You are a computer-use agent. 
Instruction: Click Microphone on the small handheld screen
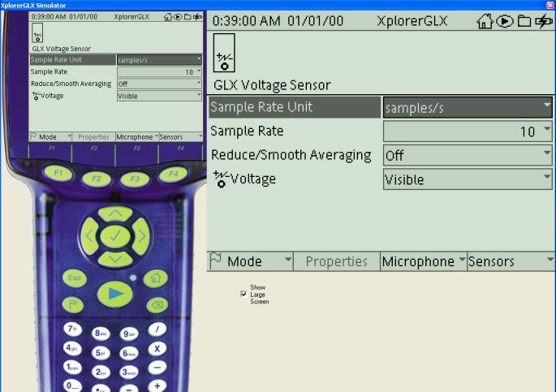[x=137, y=137]
